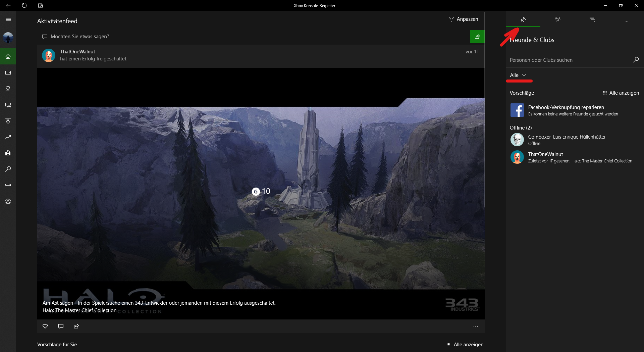
Task: Switch to Friends & Clubs tab
Action: 523,19
